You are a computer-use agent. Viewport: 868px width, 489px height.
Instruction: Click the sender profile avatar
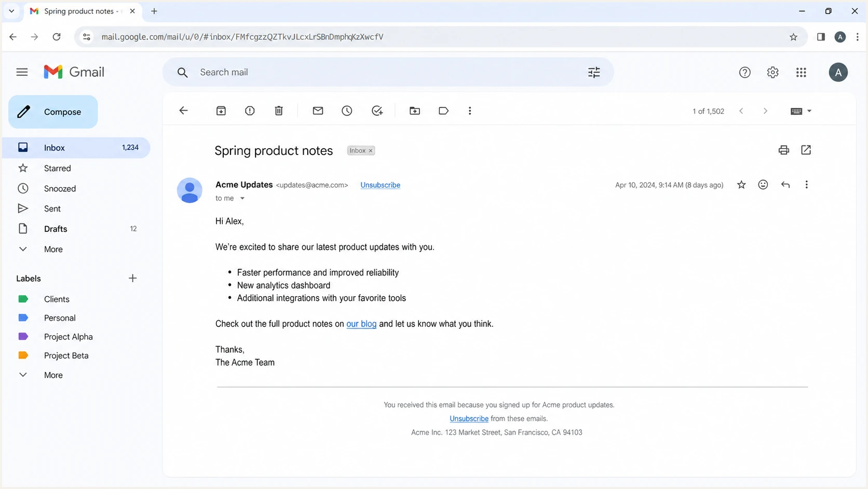(x=189, y=190)
